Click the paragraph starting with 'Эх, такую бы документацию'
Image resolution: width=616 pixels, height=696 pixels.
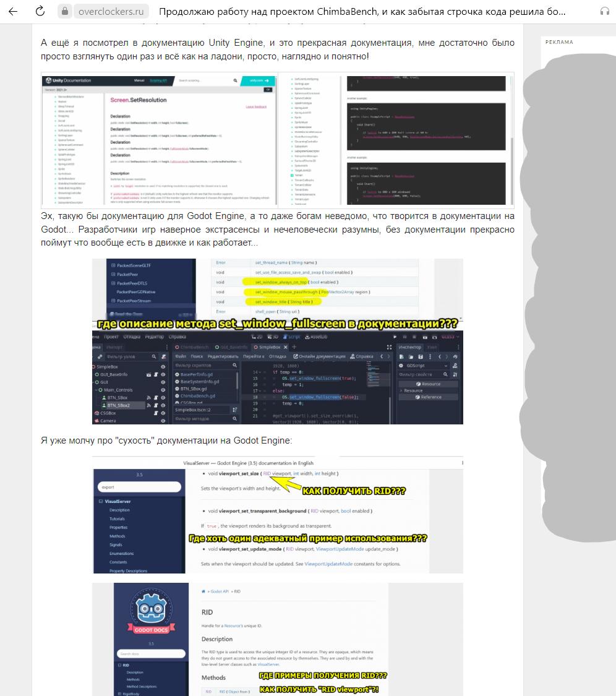click(x=277, y=230)
